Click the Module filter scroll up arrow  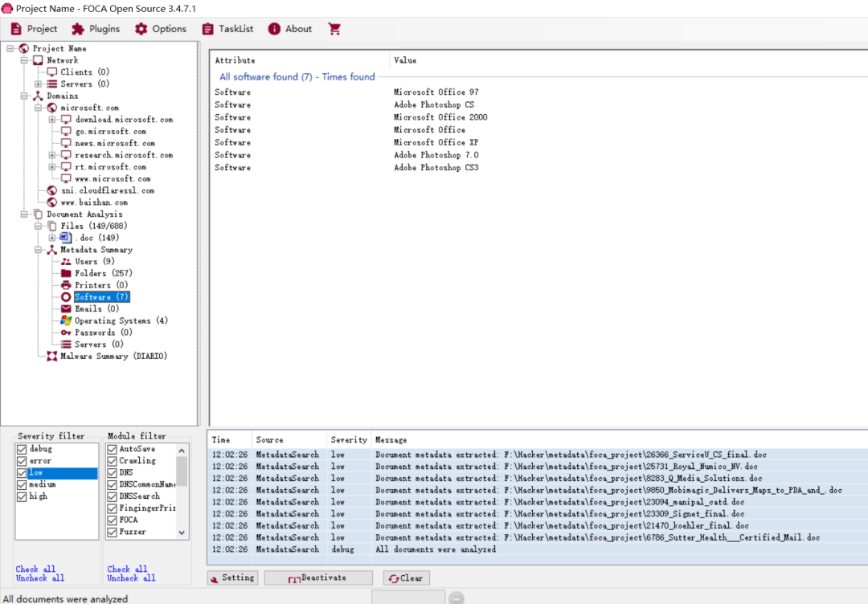coord(182,451)
